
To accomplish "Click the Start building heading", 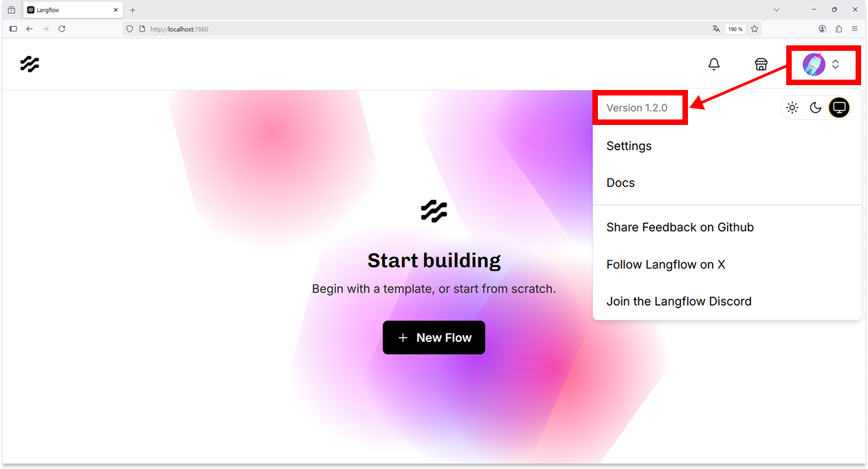I will pyautogui.click(x=434, y=260).
